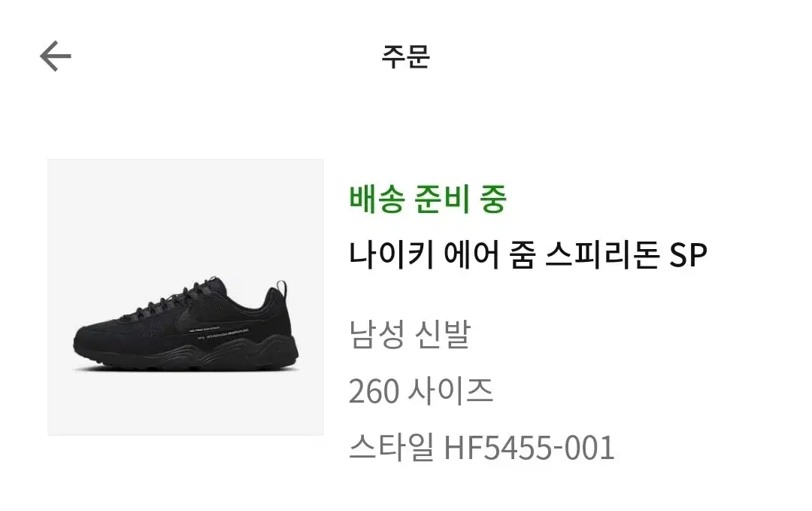Go back using the left arrow
This screenshot has width=812, height=511.
pyautogui.click(x=56, y=56)
